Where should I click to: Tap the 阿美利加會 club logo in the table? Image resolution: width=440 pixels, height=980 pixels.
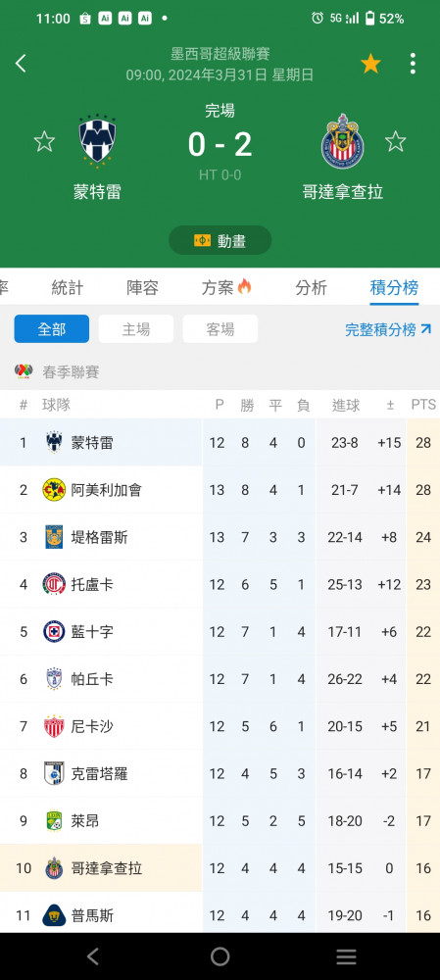click(x=54, y=490)
